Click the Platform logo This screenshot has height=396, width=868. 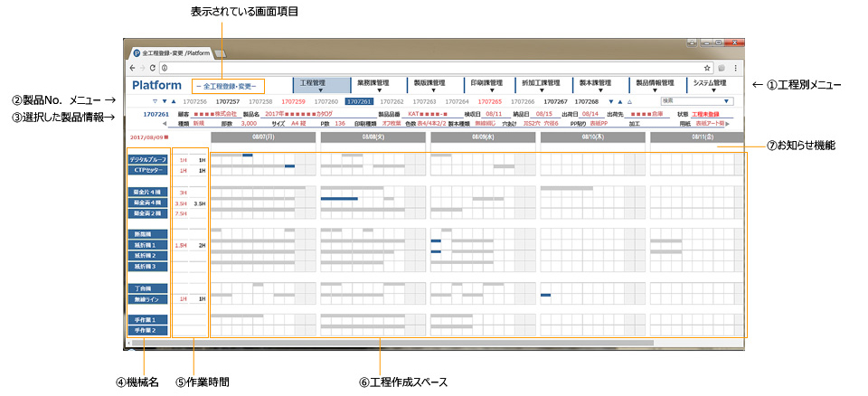pos(156,85)
